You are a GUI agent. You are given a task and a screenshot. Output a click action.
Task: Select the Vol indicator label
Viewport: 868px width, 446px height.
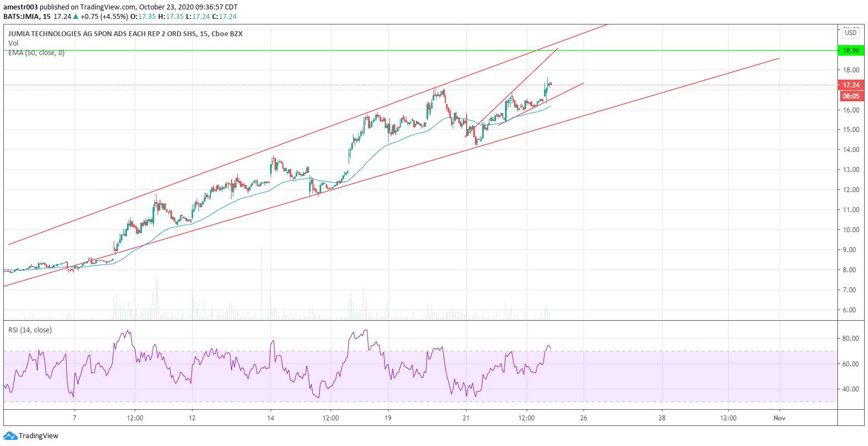(x=13, y=43)
